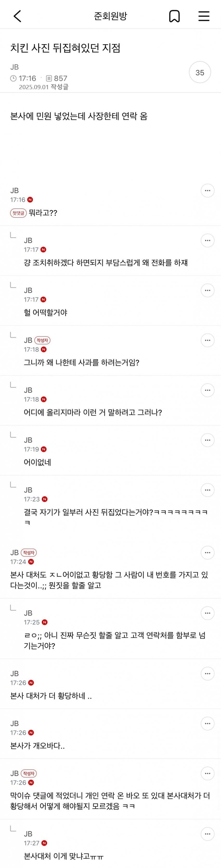221x868 pixels.
Task: Open options on 본사대처 이게 맞냐고 reply
Action: 207,834
